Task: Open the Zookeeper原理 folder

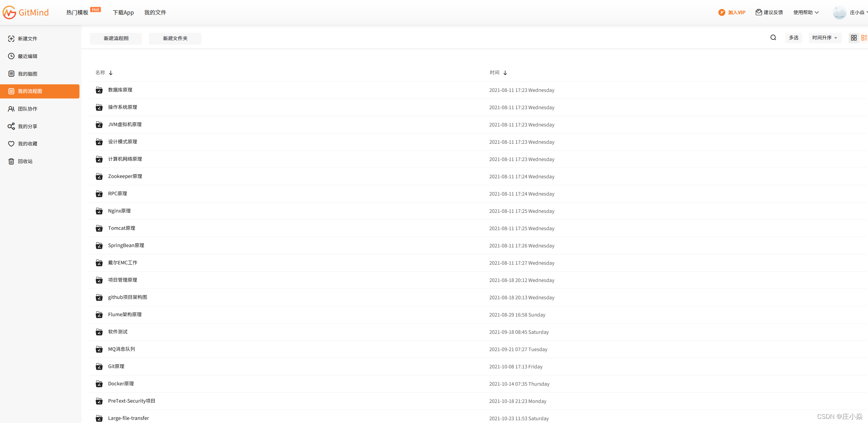Action: click(125, 176)
